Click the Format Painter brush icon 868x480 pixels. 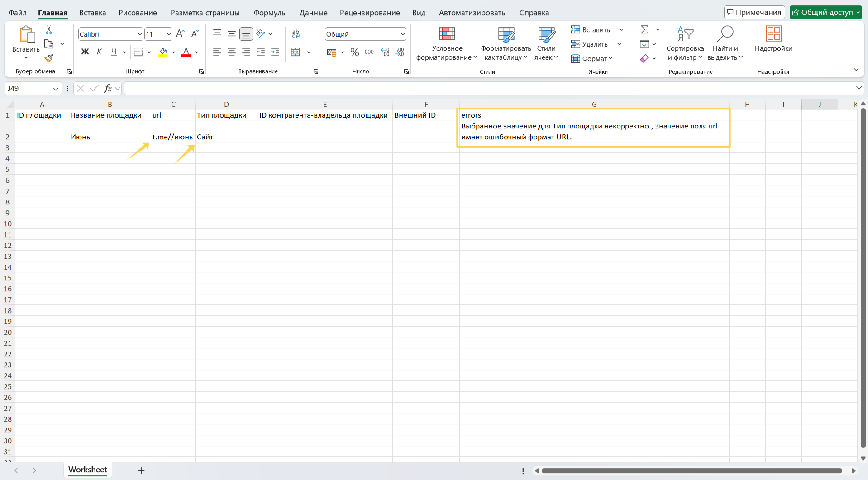pos(49,58)
